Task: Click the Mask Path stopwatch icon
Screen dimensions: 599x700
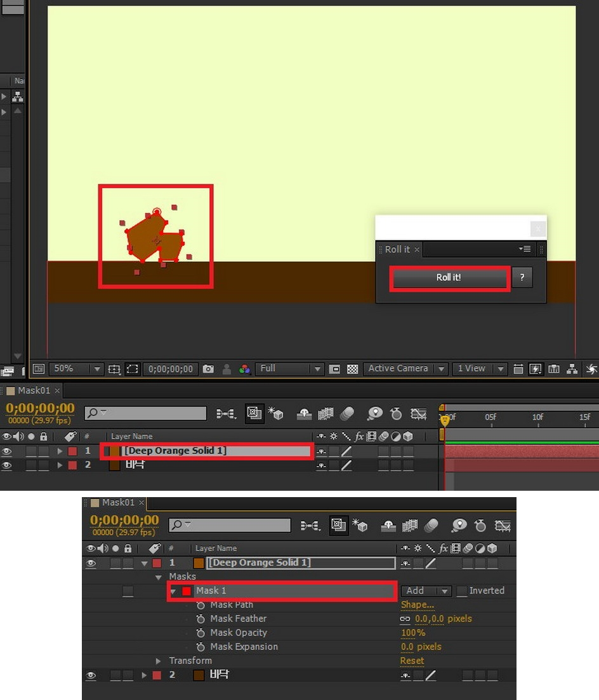Action: point(201,605)
